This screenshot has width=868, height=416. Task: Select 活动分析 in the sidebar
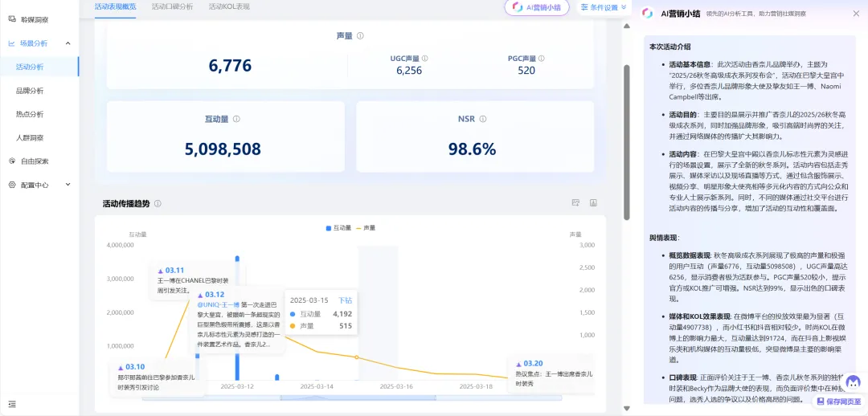pyautogui.click(x=39, y=67)
